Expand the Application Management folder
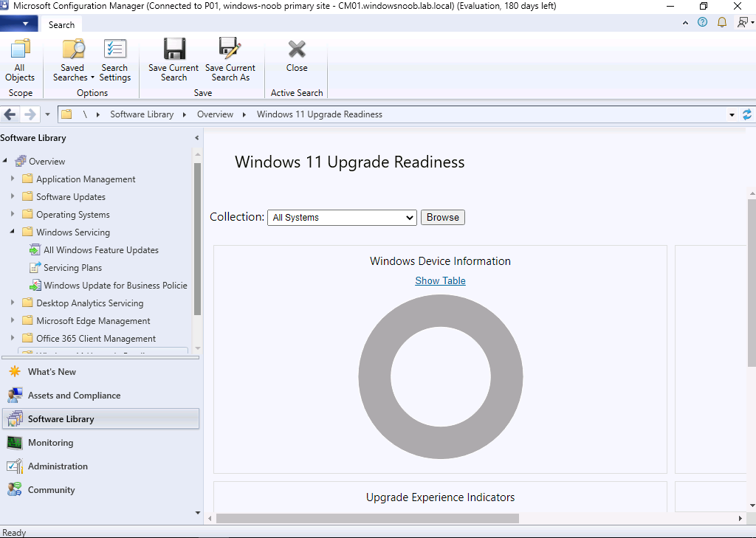Screen dimensions: 756x538 tap(13, 179)
